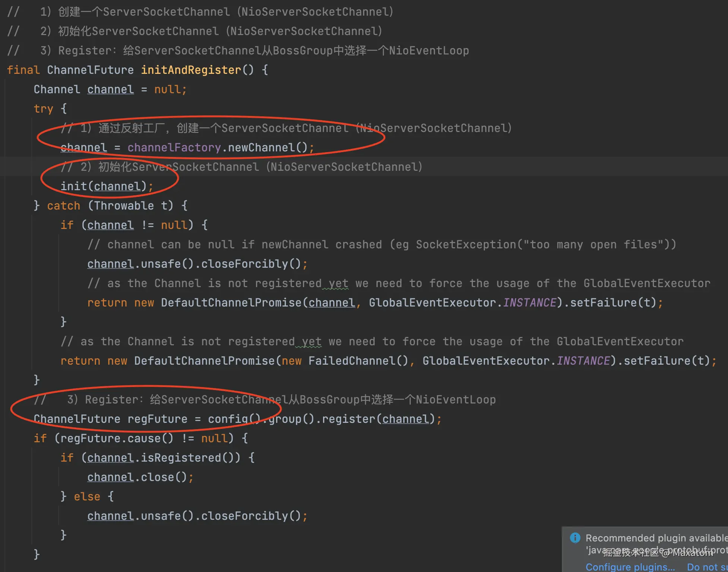728x572 pixels.
Task: Click ChannelFuture return type in method signature
Action: point(90,70)
